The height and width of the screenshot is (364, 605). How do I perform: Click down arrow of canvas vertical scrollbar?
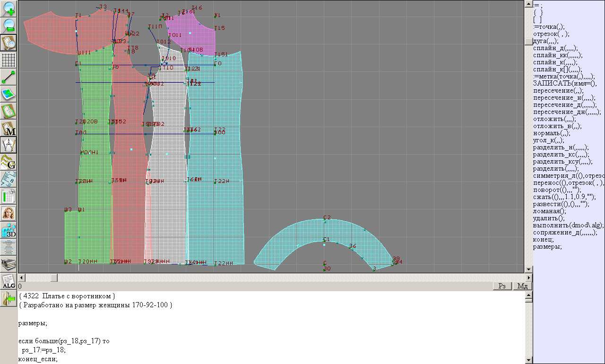coord(528,269)
